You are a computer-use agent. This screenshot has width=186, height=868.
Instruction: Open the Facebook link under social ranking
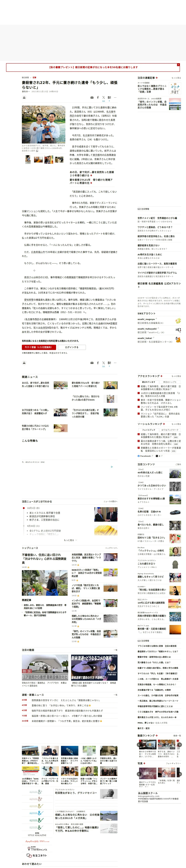click(x=145, y=456)
